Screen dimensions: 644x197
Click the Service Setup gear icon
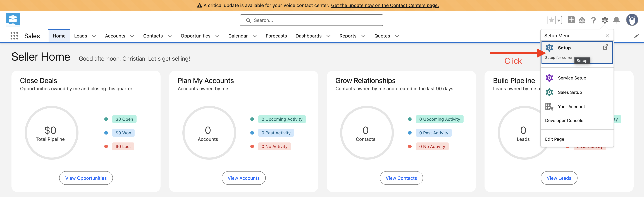tap(549, 78)
